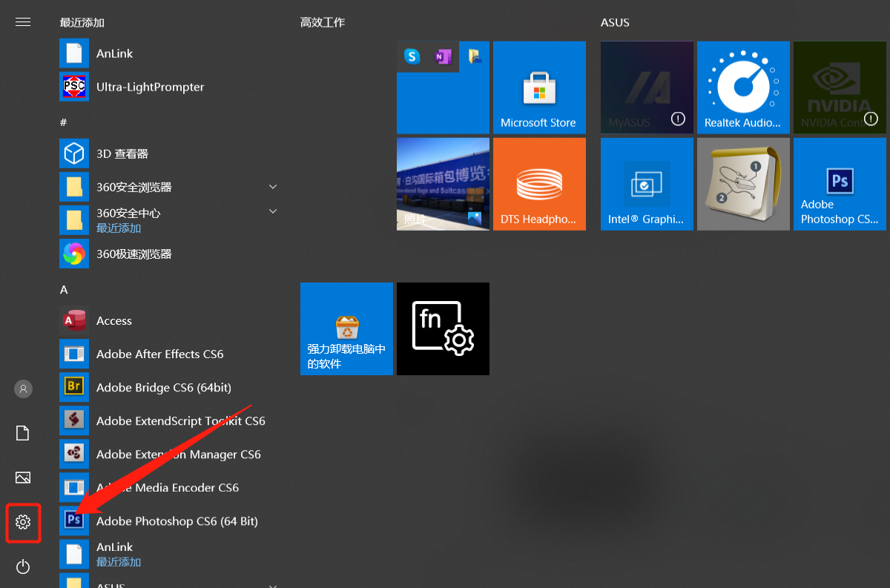Open the Skype small tile
The width and height of the screenshot is (890, 588).
click(412, 56)
